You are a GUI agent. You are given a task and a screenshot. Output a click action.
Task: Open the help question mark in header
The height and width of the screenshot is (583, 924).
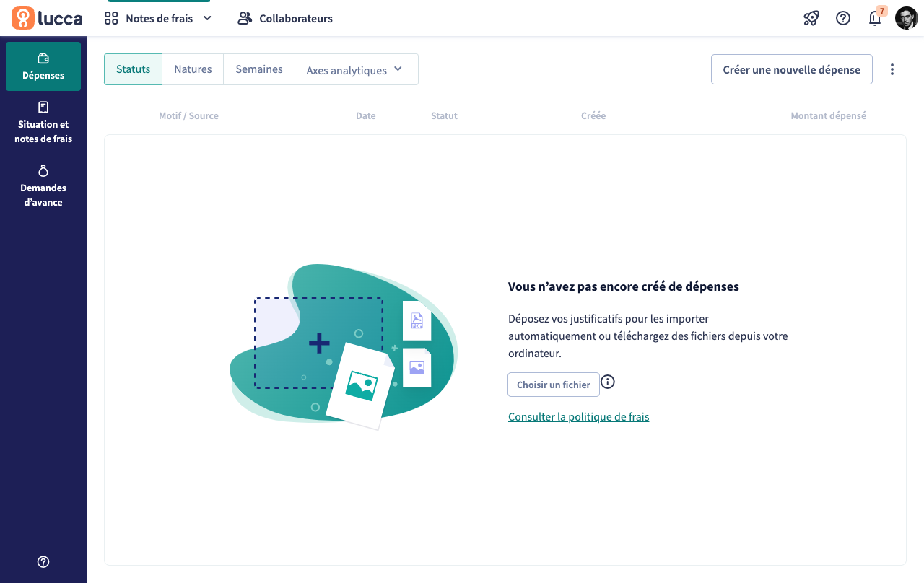point(843,19)
